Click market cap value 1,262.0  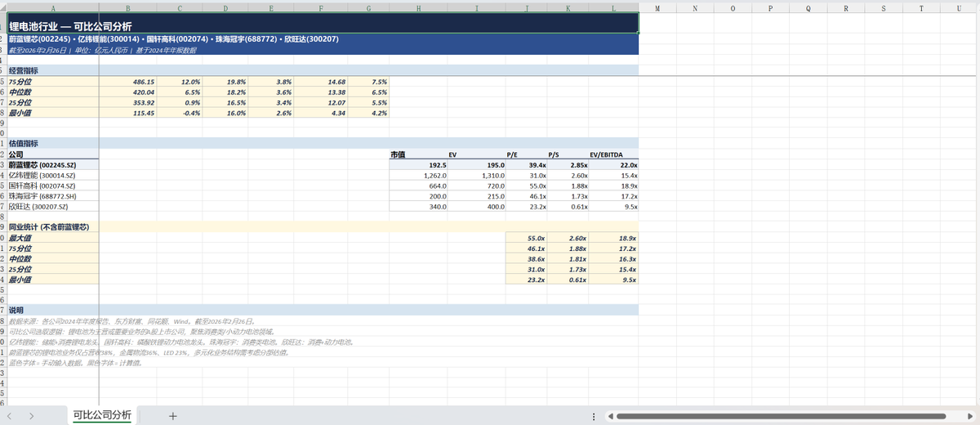419,175
